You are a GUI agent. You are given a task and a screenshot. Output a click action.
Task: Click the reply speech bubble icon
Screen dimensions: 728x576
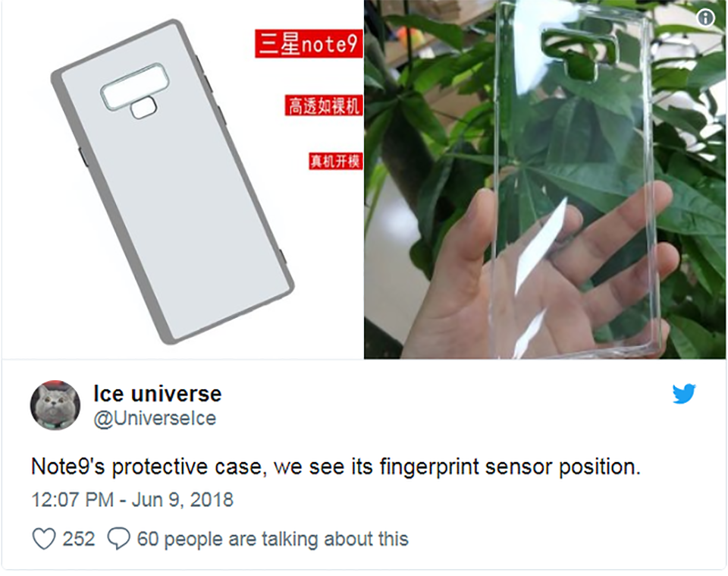click(119, 539)
